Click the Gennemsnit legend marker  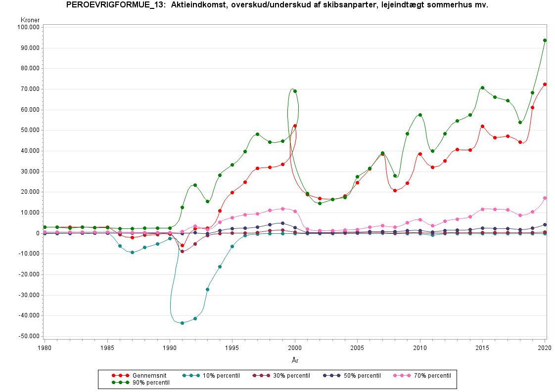[x=120, y=376]
